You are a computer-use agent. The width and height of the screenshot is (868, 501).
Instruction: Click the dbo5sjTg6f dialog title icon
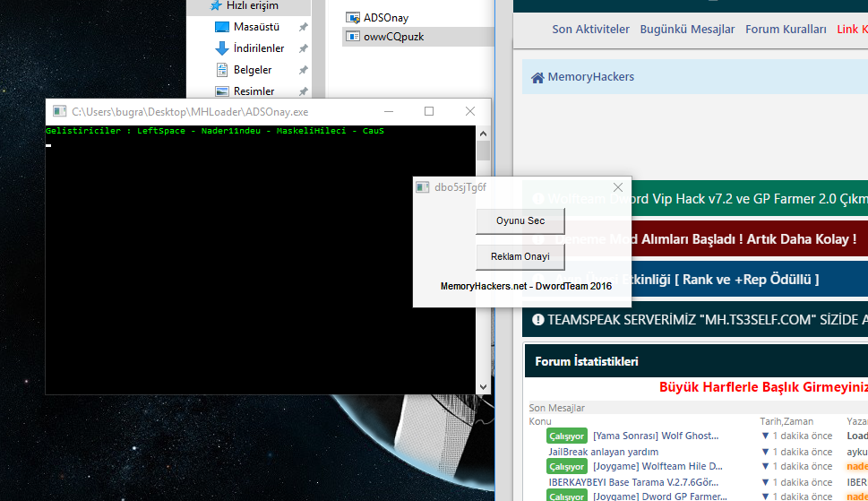pyautogui.click(x=423, y=187)
